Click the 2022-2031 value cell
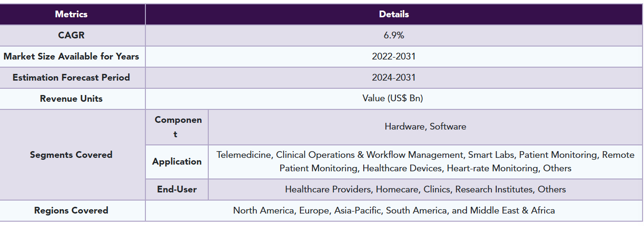Image resolution: width=644 pixels, height=226 pixels. tap(394, 57)
